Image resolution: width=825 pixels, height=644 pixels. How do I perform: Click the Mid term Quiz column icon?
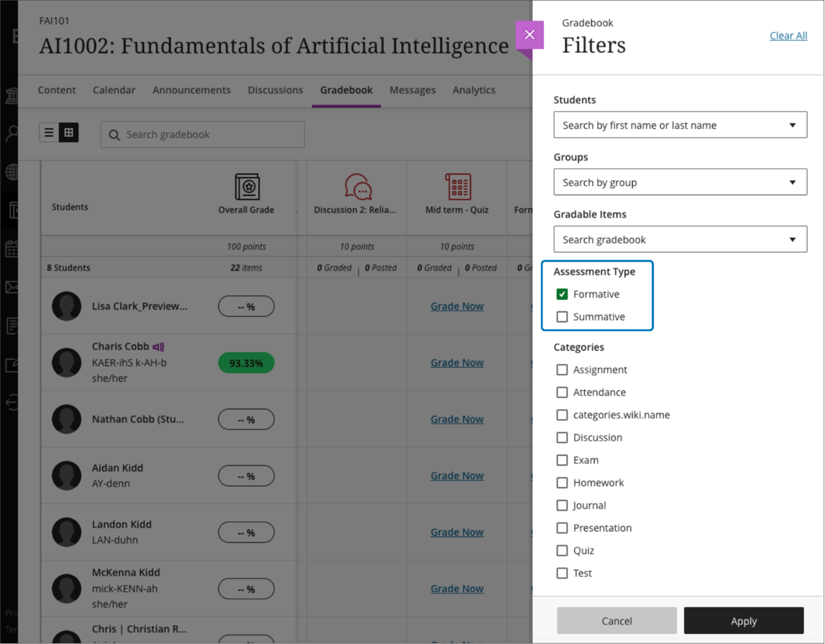point(457,187)
